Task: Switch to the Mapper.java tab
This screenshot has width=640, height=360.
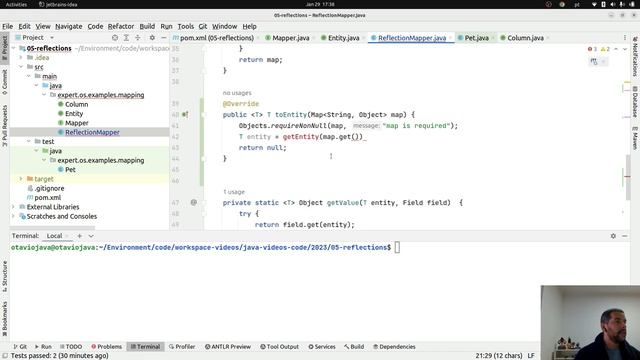Action: (x=290, y=38)
